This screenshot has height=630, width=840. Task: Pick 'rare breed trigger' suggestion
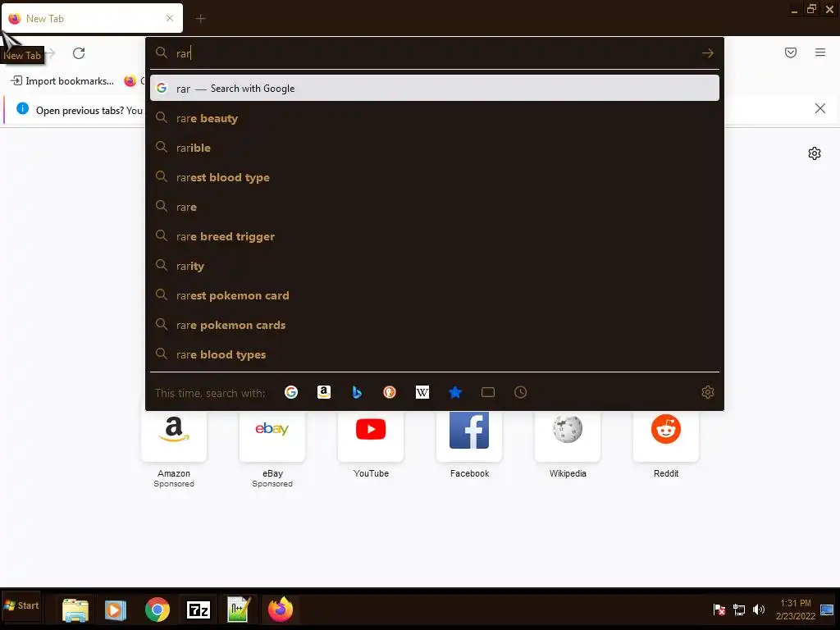pos(435,236)
